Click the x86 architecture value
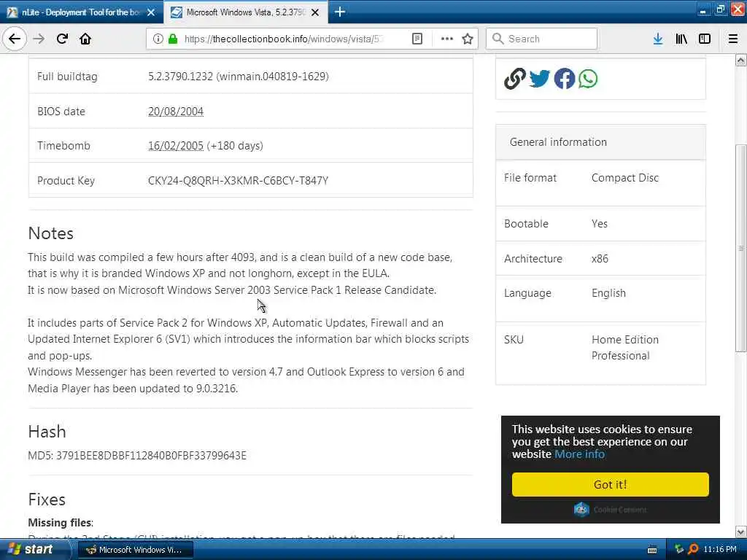The height and width of the screenshot is (560, 747). coord(600,259)
